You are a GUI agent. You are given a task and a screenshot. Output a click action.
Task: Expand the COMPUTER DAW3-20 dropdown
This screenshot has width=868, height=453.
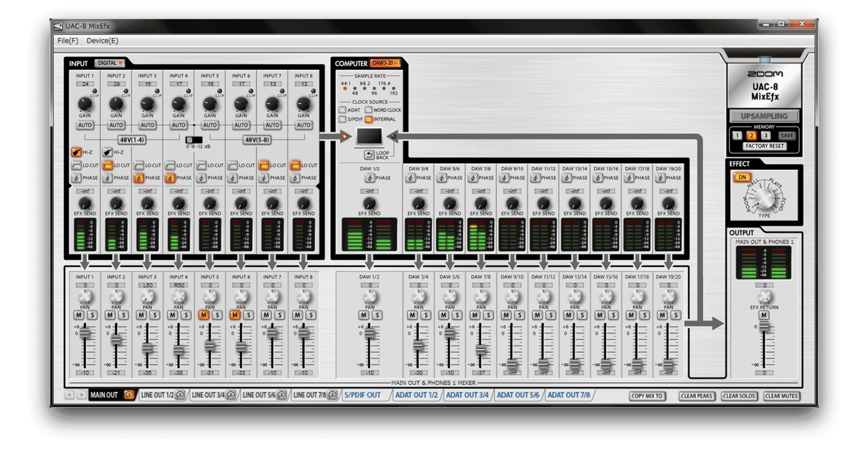[385, 63]
